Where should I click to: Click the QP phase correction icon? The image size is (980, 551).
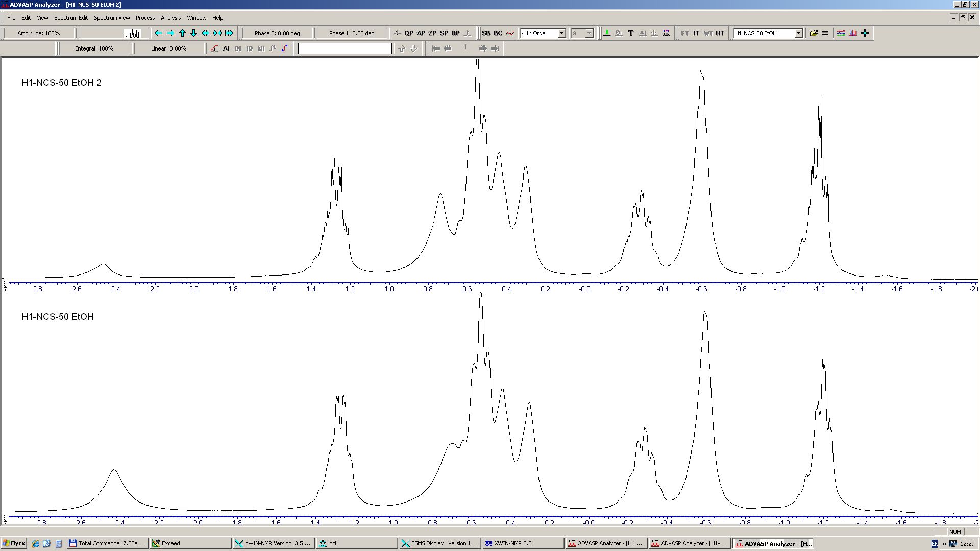408,33
